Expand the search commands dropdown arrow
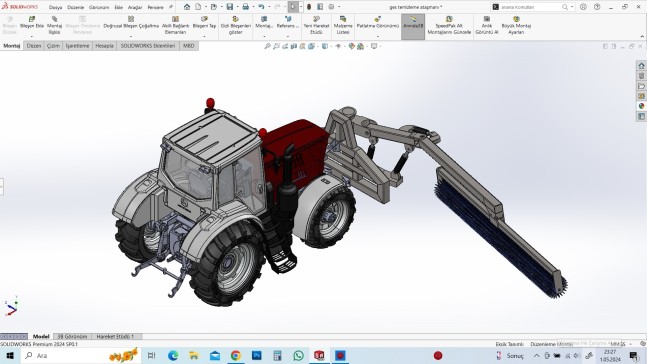The image size is (647, 364). click(x=572, y=7)
